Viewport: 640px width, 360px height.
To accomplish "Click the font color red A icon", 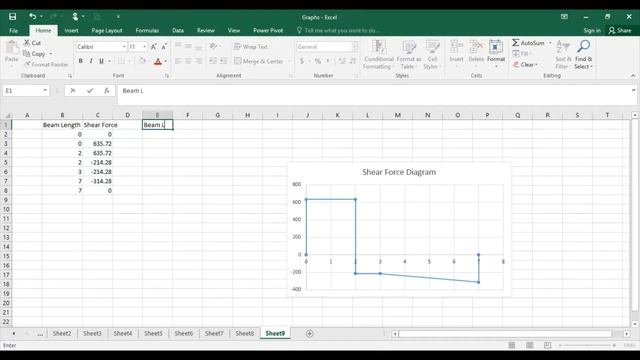I will (158, 61).
